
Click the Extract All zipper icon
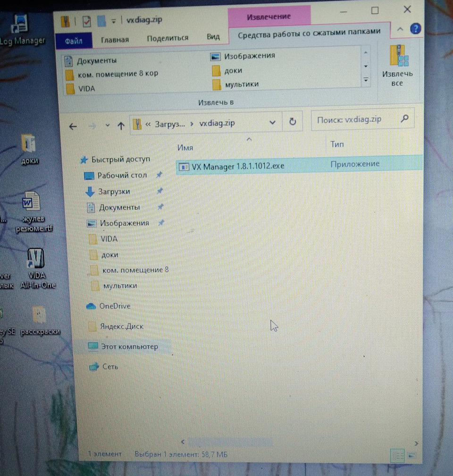point(399,56)
